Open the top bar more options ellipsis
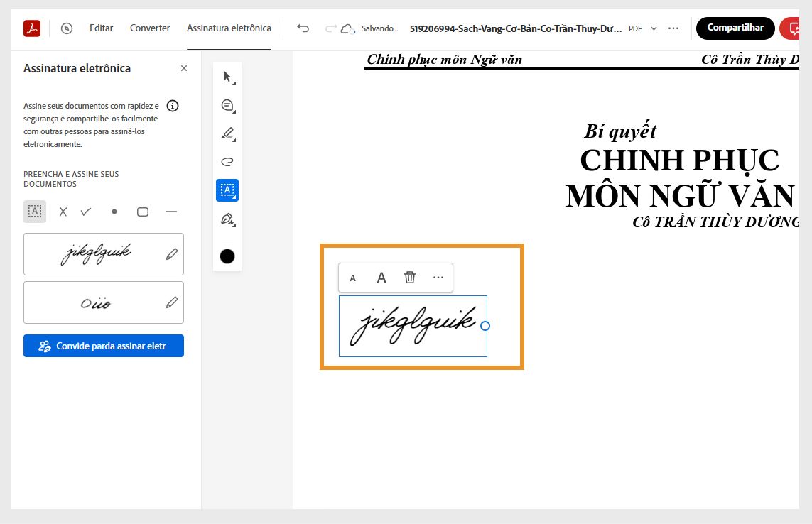The width and height of the screenshot is (812, 524). [673, 28]
